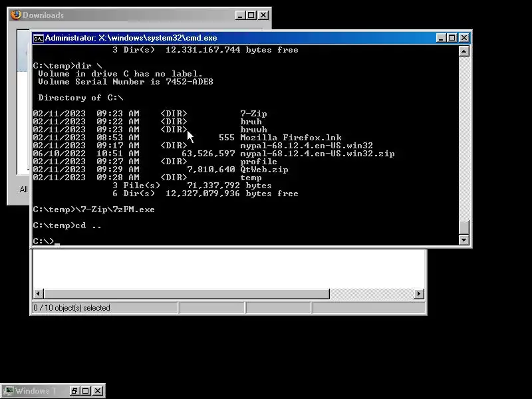Click the '71,337,792 bytes' file total
Image resolution: width=532 pixels, height=399 pixels.
tap(229, 186)
